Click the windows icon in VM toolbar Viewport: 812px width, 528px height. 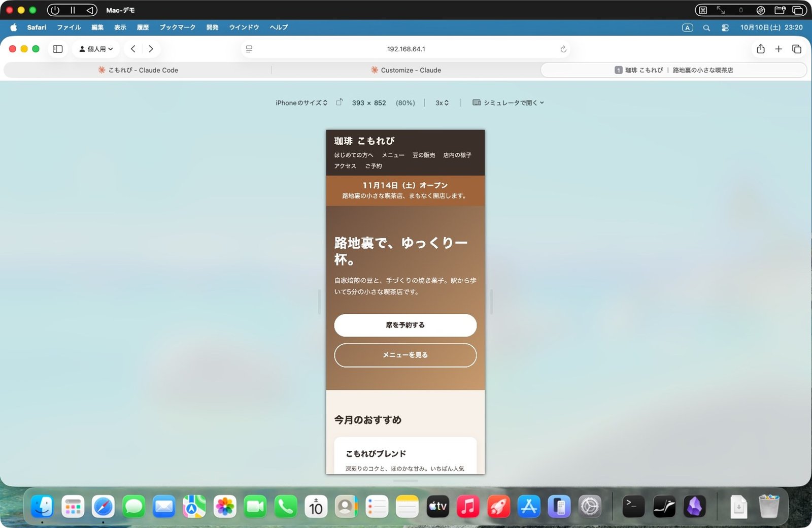tap(798, 10)
